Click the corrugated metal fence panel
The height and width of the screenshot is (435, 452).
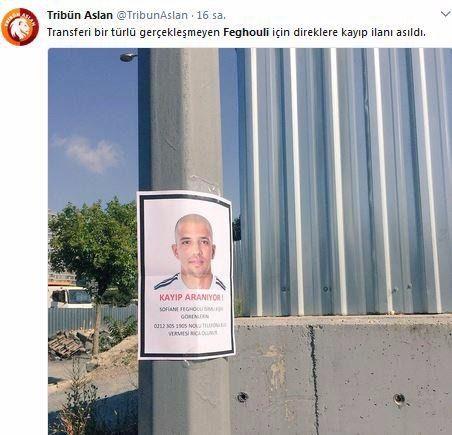click(343, 182)
